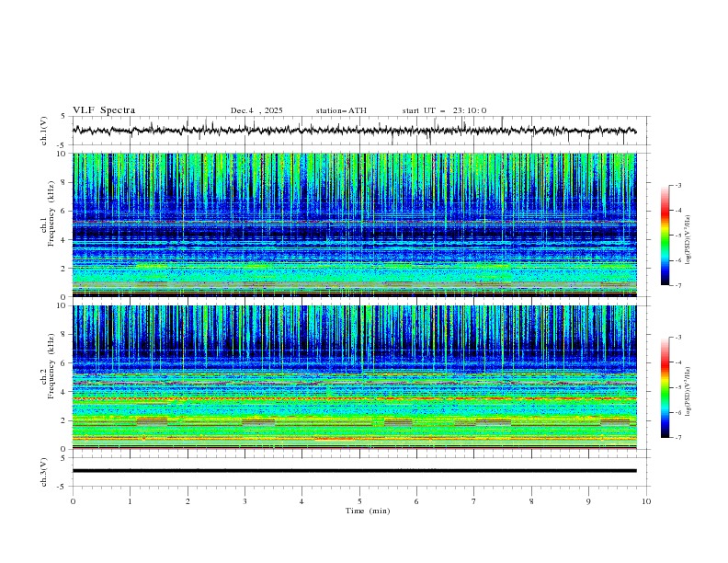Click inside the ch.2 spectrogram panel
The image size is (728, 563).
pos(355,377)
